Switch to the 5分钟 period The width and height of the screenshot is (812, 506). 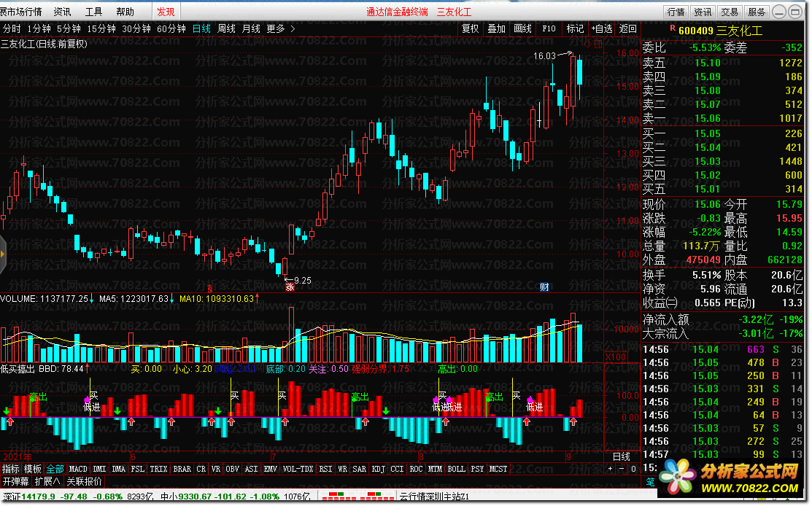(x=69, y=29)
